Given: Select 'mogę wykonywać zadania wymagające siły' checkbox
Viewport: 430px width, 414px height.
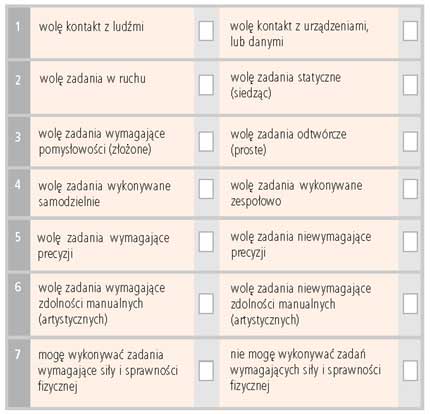Looking at the screenshot, I should pyautogui.click(x=206, y=371).
